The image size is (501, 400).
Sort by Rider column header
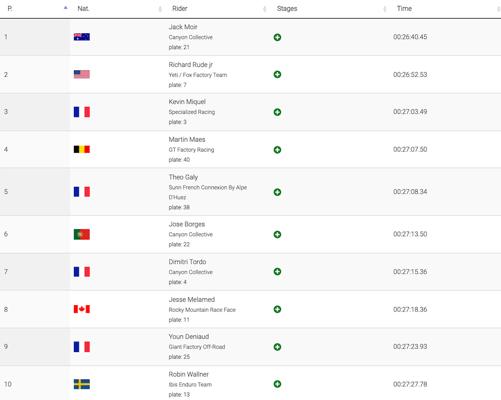[x=180, y=9]
